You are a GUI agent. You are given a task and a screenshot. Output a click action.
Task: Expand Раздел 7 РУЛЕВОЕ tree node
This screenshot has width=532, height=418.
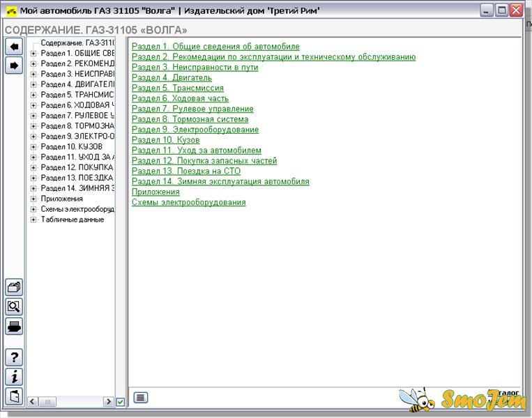(33, 116)
